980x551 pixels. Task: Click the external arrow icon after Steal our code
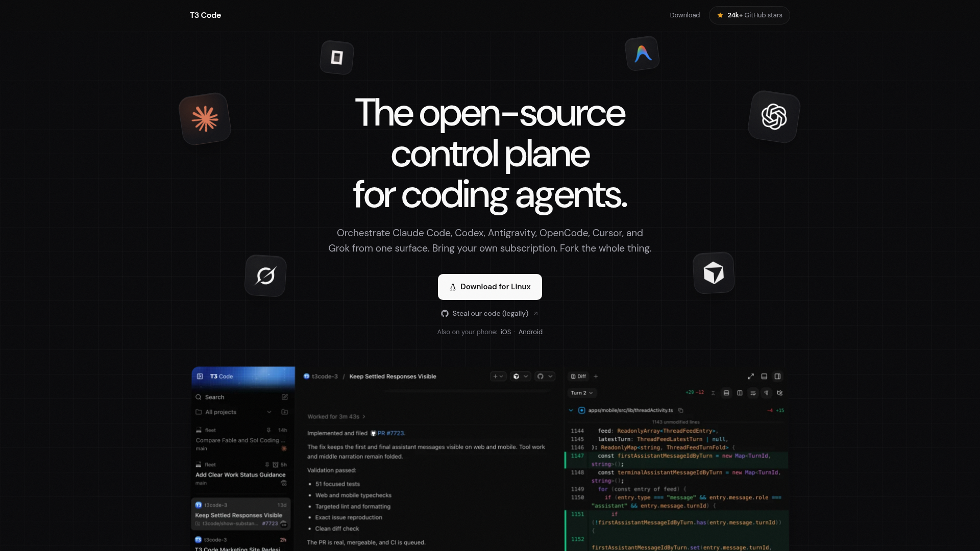click(x=535, y=313)
